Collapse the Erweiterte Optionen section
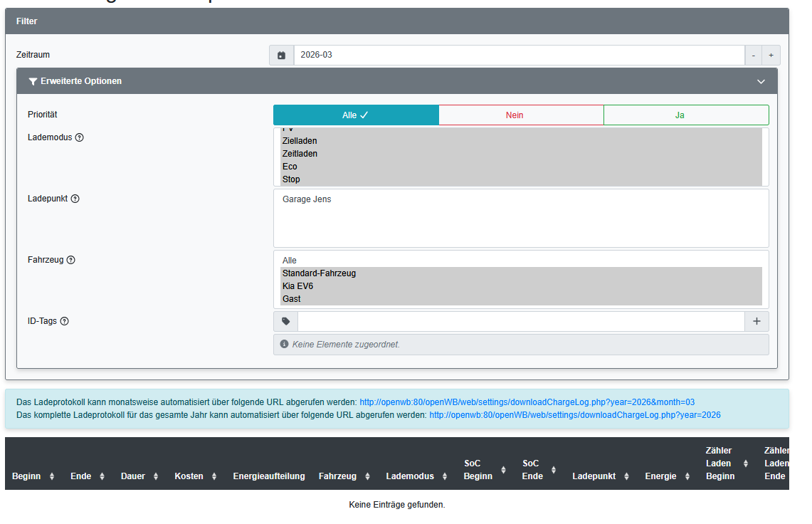Screen dimensions: 812x524 (x=761, y=81)
